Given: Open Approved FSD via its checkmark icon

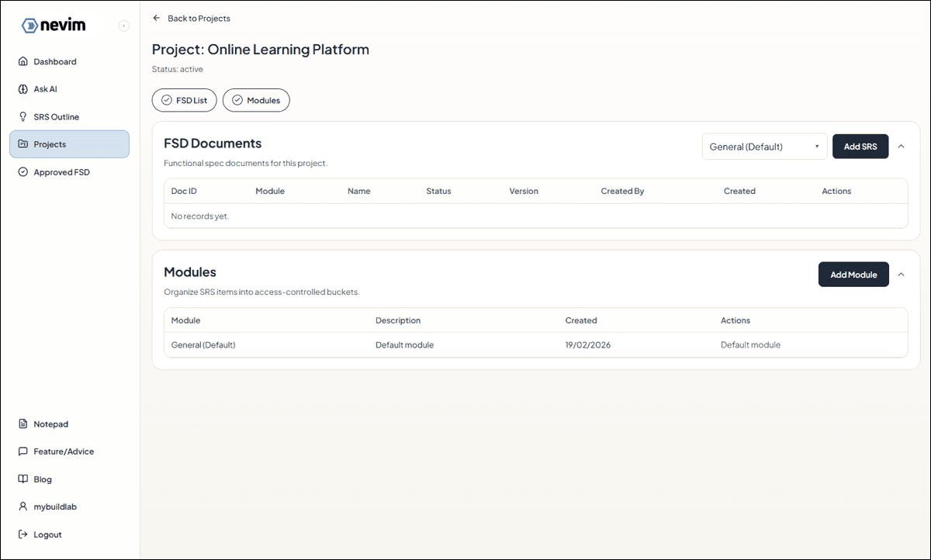Looking at the screenshot, I should (x=22, y=171).
